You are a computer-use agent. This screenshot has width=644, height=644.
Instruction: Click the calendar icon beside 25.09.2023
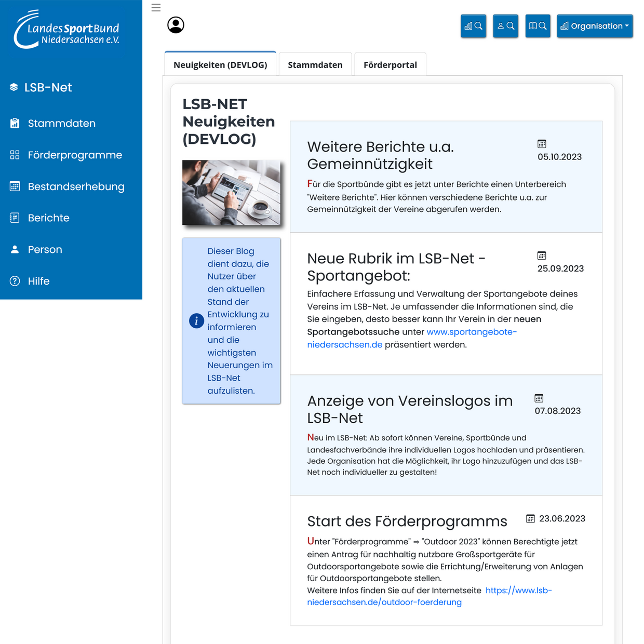click(542, 256)
